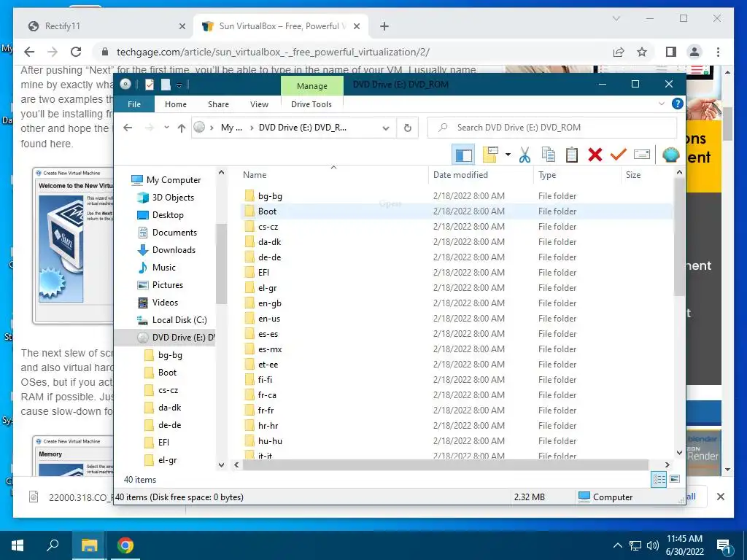Open Chrome three-dot menu
This screenshot has width=747, height=560.
718,52
